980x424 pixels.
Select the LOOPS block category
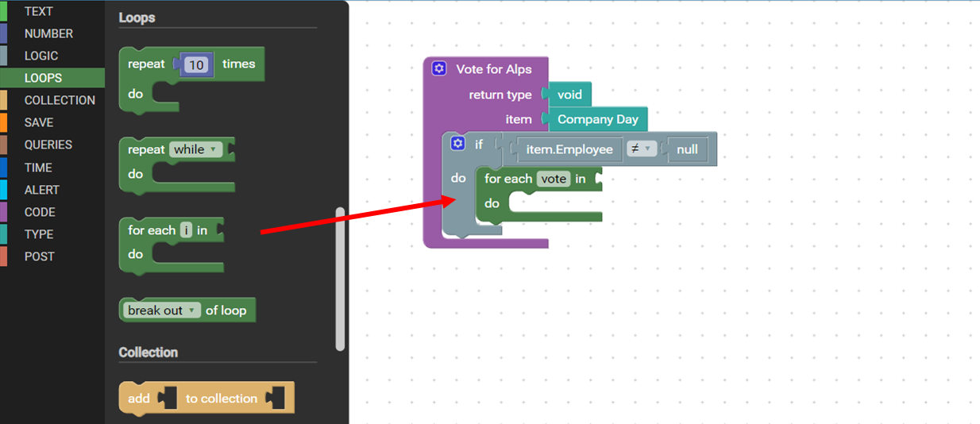pos(52,78)
